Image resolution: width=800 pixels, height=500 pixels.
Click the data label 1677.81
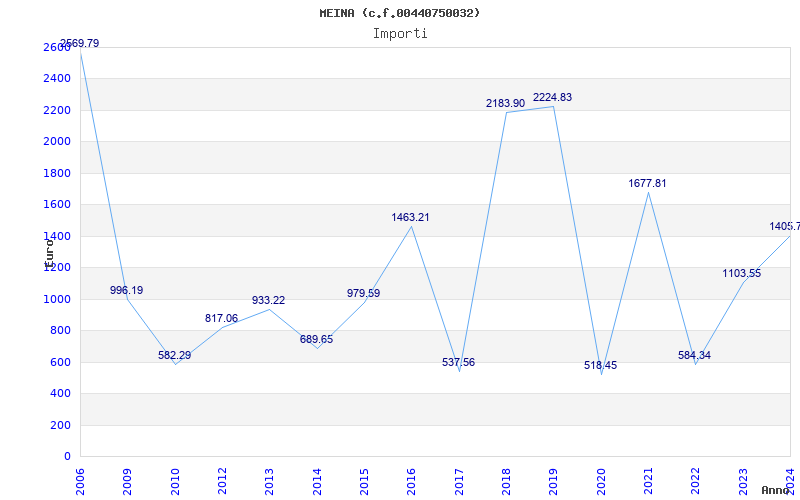pos(647,184)
